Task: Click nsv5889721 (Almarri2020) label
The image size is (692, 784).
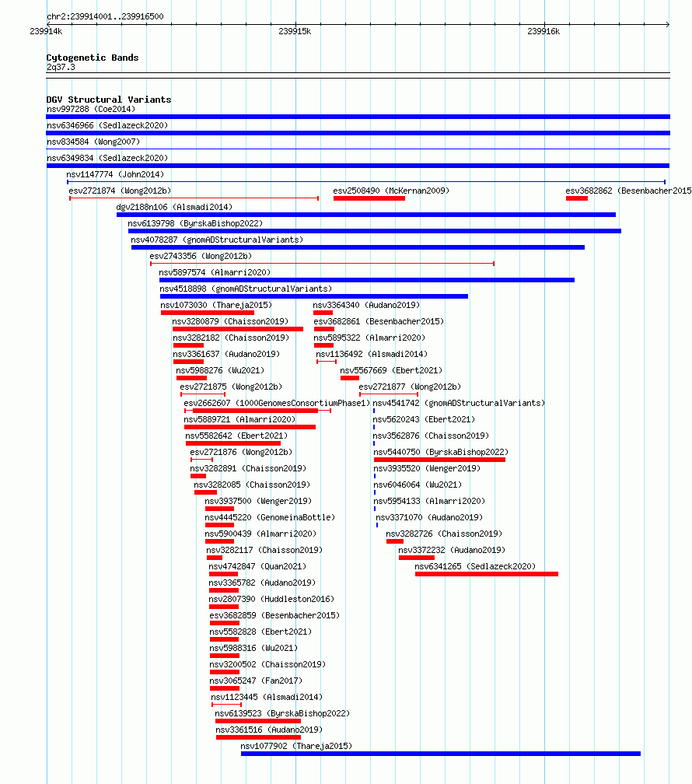Action: [239, 419]
